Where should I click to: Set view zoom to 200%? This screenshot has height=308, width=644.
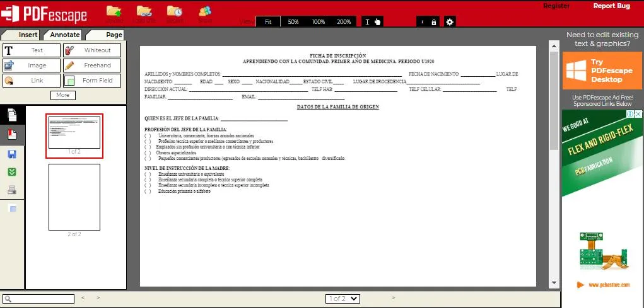coord(344,22)
